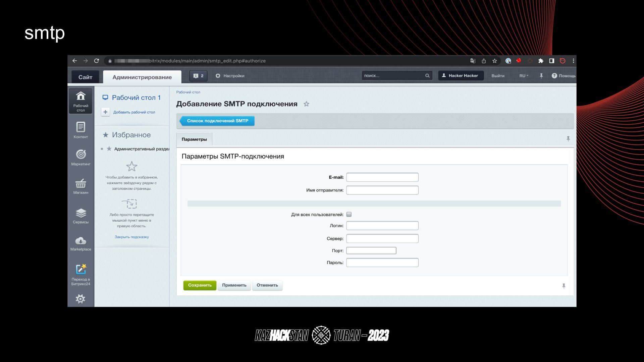Image resolution: width=644 pixels, height=362 pixels.
Task: Open the Контент sidebar section
Action: 80,130
